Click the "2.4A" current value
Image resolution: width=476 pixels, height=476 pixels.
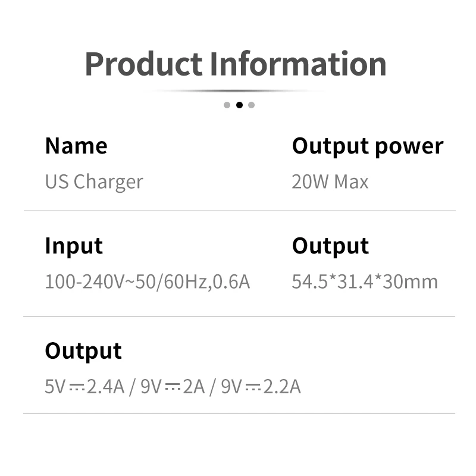[105, 387]
